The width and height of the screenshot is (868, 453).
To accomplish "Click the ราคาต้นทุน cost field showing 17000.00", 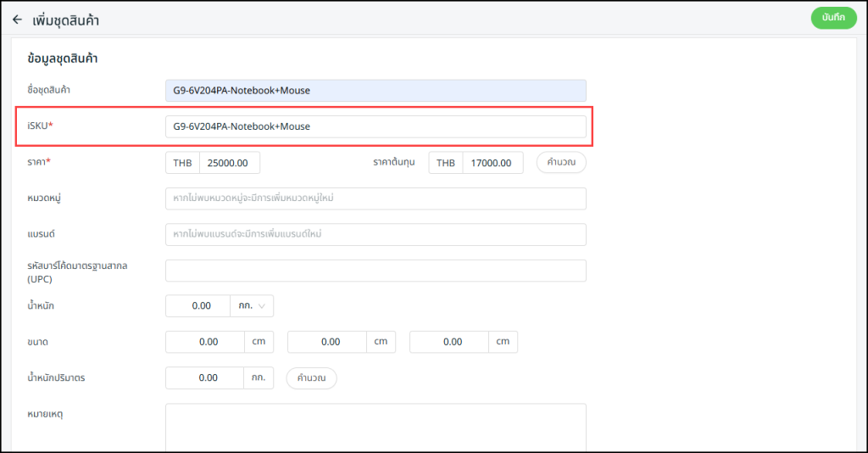I will click(492, 163).
